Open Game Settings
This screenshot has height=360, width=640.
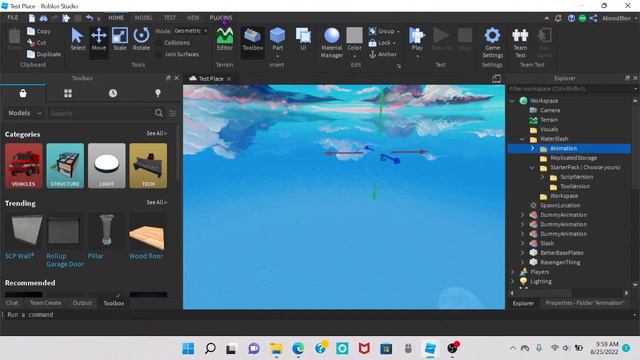tap(492, 42)
